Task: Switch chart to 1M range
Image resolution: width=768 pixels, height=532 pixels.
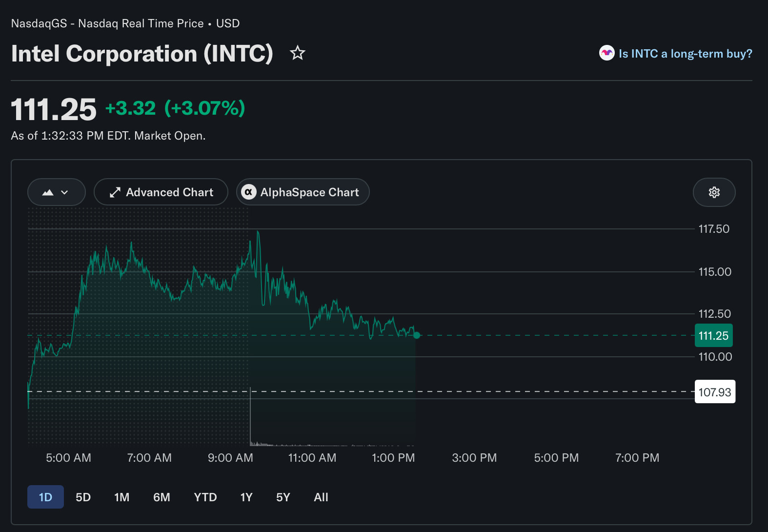Action: pos(122,497)
